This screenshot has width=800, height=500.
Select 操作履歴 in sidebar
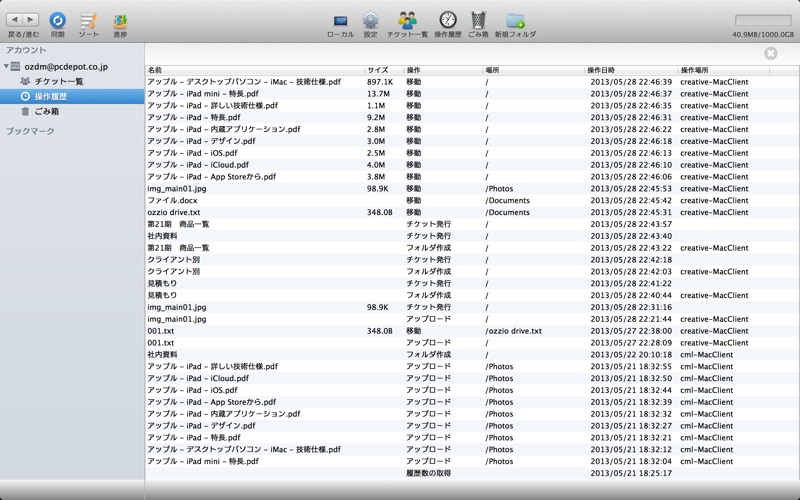[72, 96]
